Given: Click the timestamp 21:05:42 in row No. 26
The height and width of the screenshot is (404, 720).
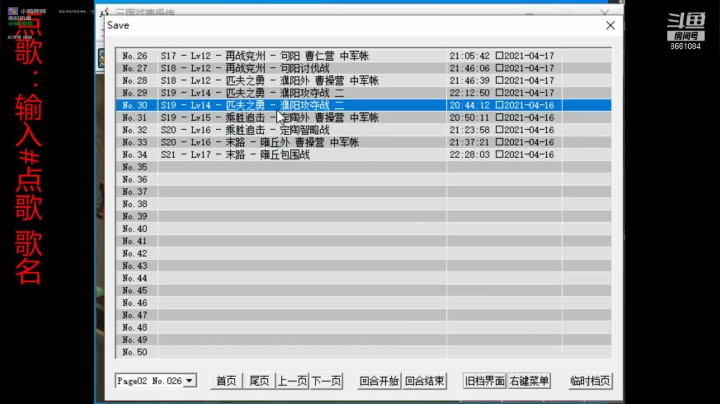Looking at the screenshot, I should pyautogui.click(x=469, y=56).
